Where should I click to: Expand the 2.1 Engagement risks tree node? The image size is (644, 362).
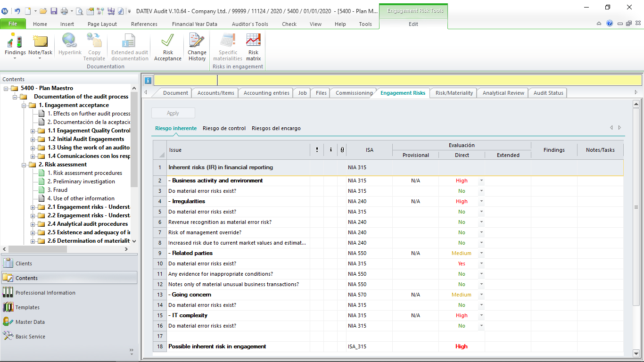(x=33, y=207)
